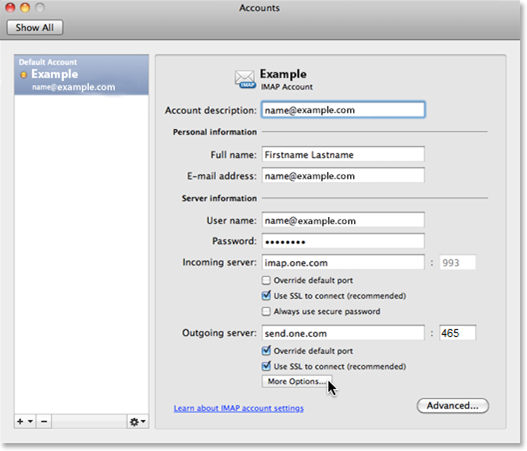This screenshot has height=451, width=527.
Task: Enable Always use secure password
Action: (x=266, y=311)
